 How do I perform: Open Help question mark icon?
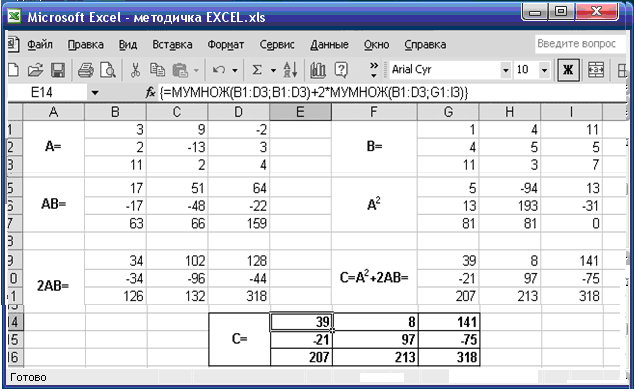(341, 70)
